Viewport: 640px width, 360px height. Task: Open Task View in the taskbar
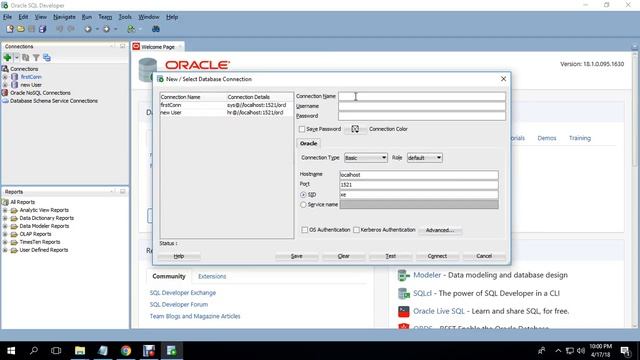click(56, 351)
